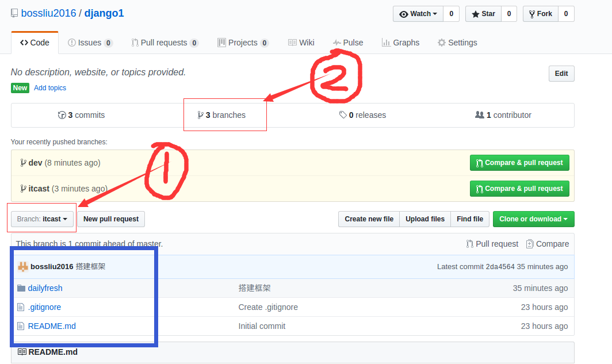612x364 pixels.
Task: Click the repository book icon beside bossliu2016
Action: [14, 13]
